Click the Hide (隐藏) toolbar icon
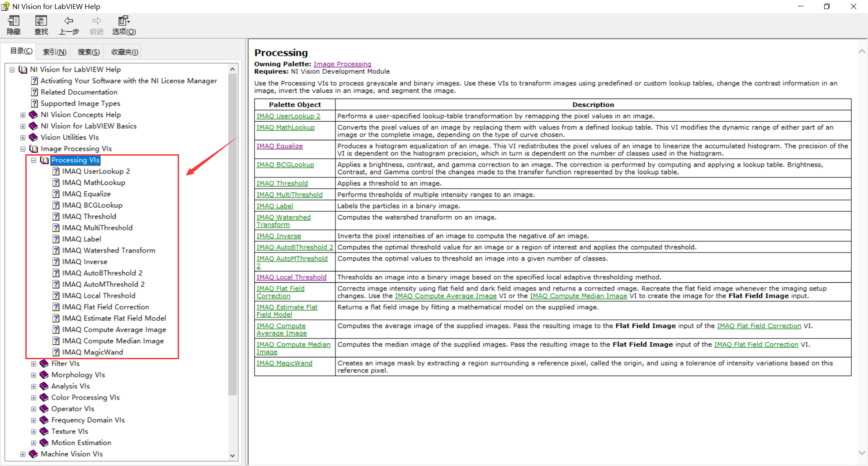 point(14,21)
